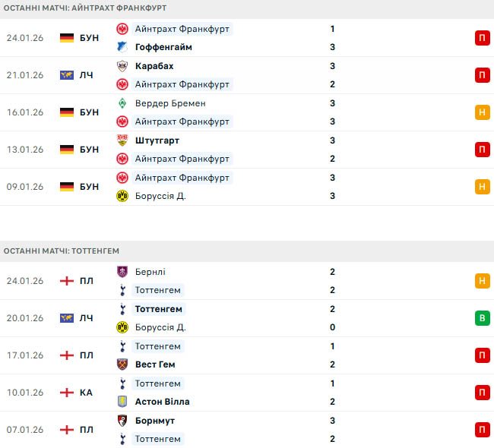494x448 pixels.
Task: Open the Гоффенгайм team link
Action: coord(163,47)
